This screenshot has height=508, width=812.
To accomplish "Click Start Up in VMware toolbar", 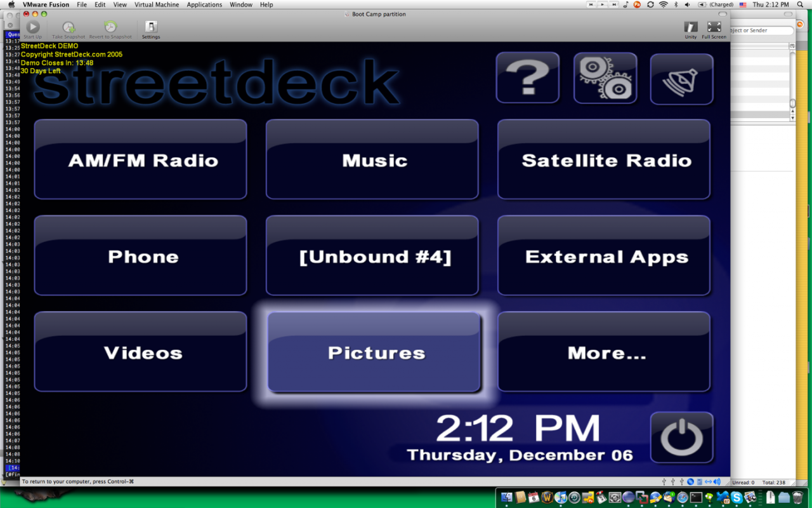I will click(32, 29).
